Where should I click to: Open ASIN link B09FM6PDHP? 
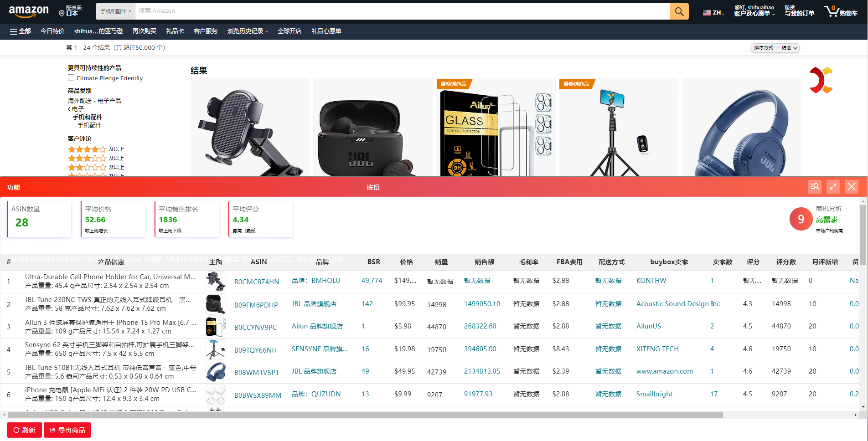pyautogui.click(x=256, y=305)
